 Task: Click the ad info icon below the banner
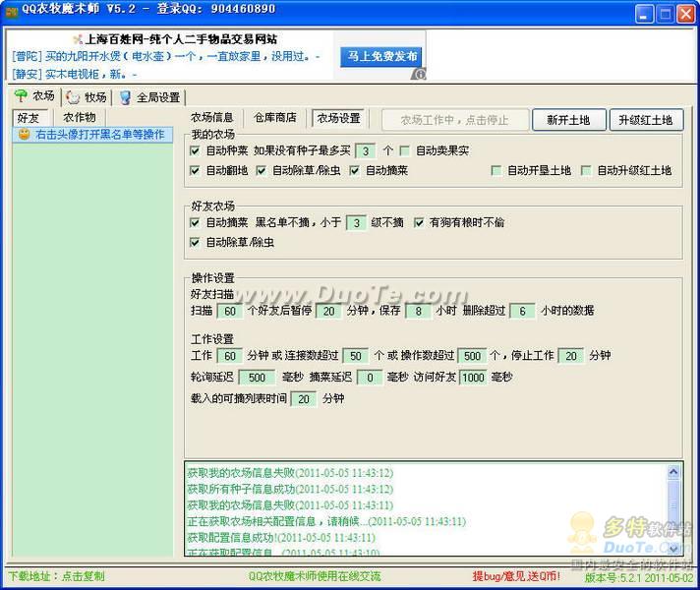click(419, 74)
